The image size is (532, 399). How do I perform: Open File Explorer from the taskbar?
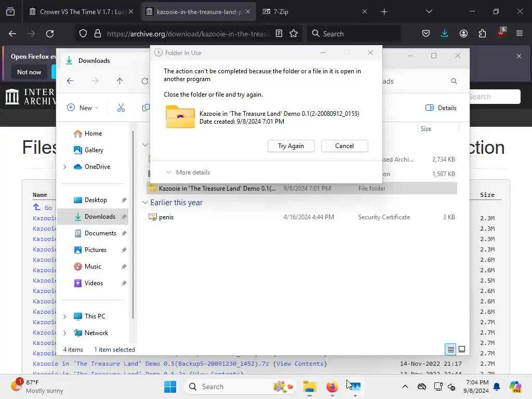[x=310, y=387]
